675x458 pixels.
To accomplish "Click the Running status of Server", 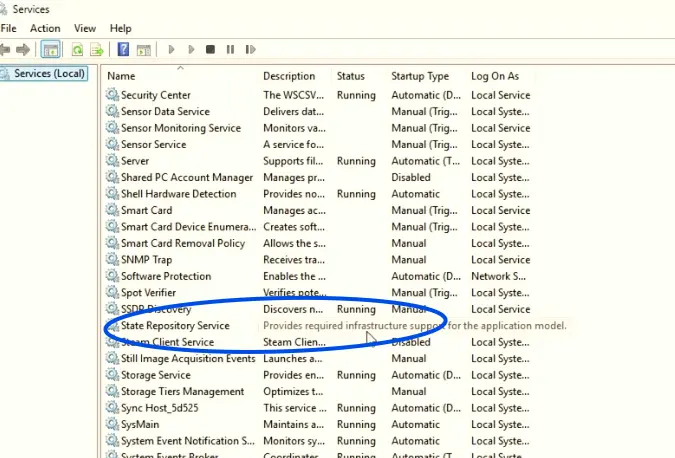I will pos(356,161).
